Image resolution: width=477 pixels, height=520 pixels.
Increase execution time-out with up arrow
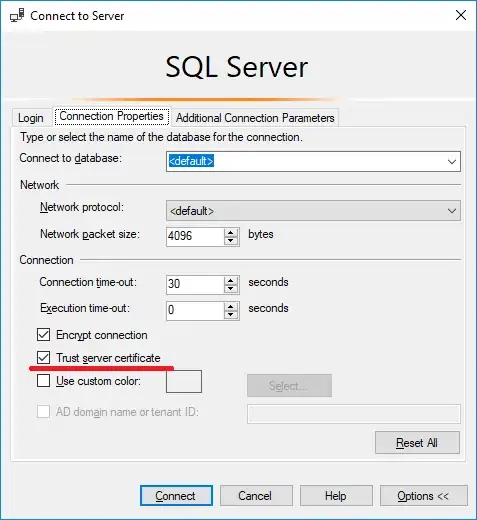231,307
